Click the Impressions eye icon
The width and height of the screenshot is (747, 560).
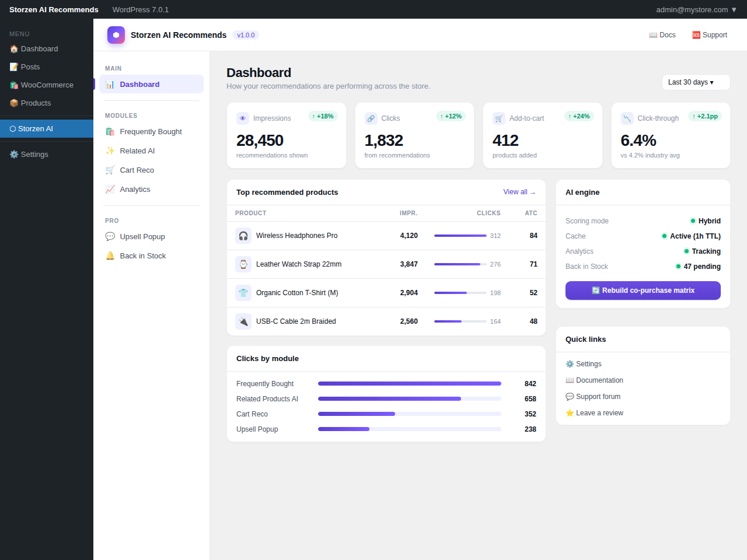coord(243,118)
